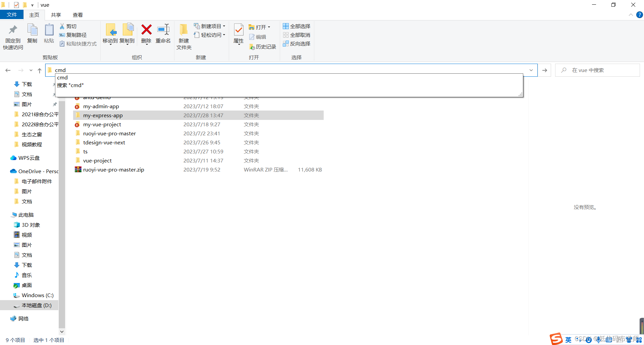The width and height of the screenshot is (644, 345).
Task: Switch the Sogou 英 language indicator
Action: click(x=568, y=340)
